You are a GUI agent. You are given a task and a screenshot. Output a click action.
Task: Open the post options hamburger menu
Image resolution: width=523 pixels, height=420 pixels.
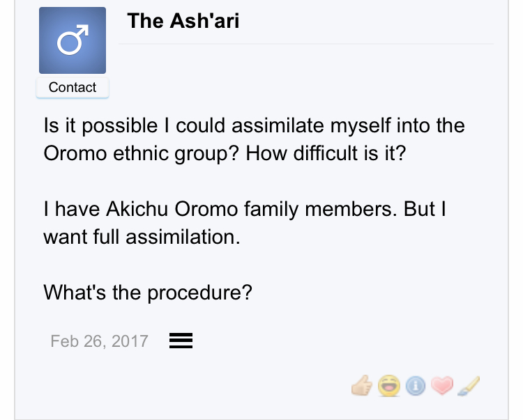tap(181, 341)
